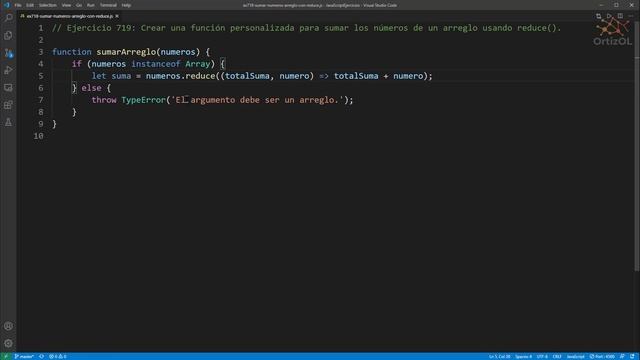Open the Terminal menu

(108, 5)
